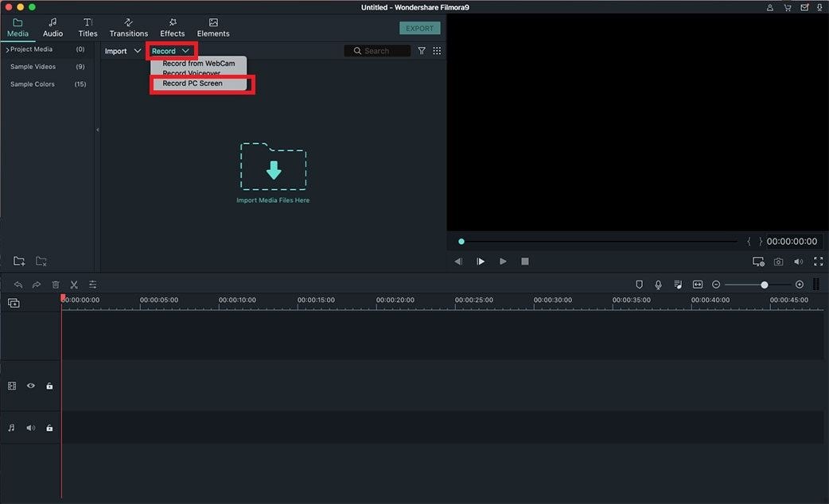Redo the last timeline action
This screenshot has width=829, height=504.
[x=37, y=285]
